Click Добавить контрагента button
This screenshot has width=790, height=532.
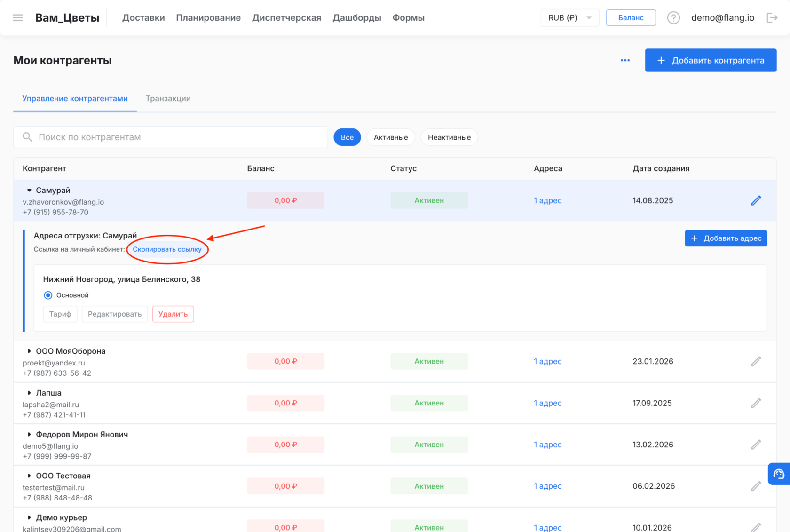click(711, 60)
